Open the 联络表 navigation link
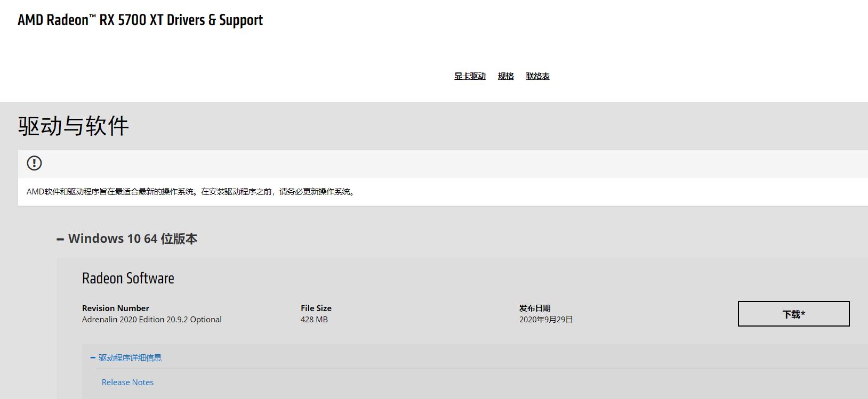Image resolution: width=868 pixels, height=399 pixels. pyautogui.click(x=537, y=76)
